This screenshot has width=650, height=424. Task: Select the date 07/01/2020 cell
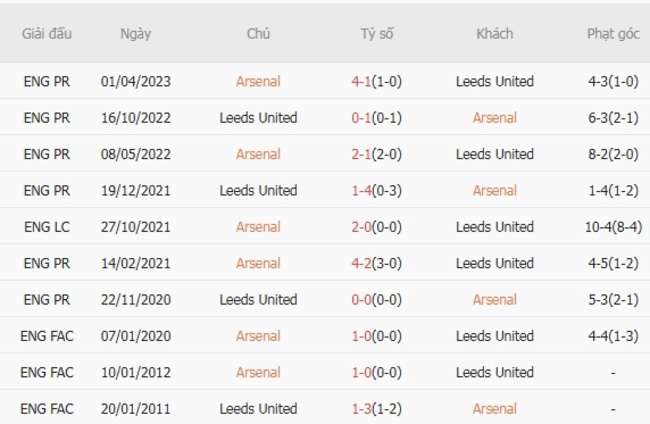[135, 336]
